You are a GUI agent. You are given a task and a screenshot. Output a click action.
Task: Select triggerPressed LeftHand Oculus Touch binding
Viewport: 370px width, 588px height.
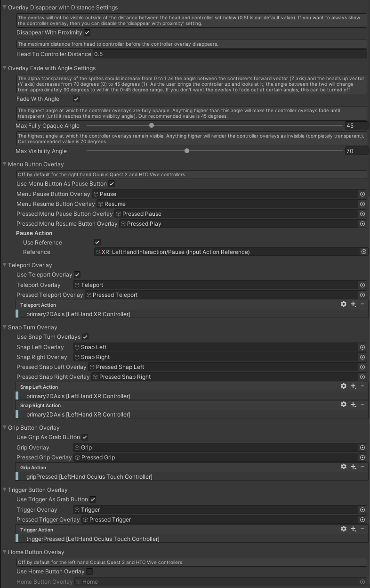tap(192, 539)
